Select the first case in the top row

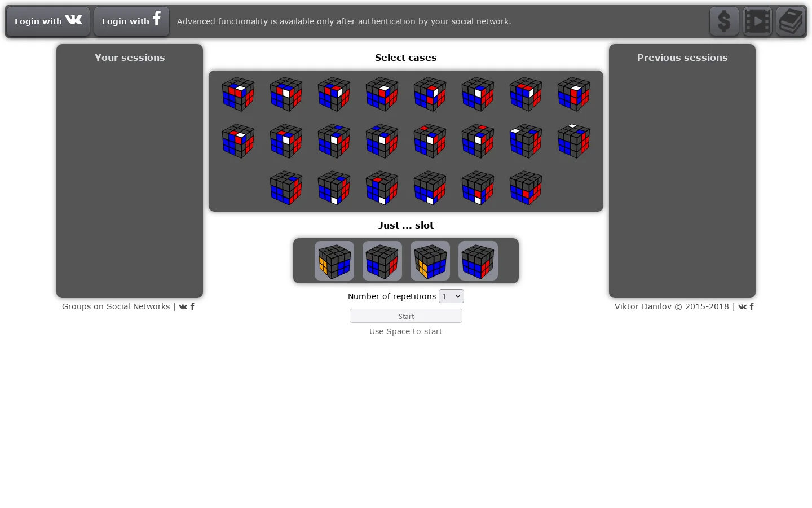[239, 94]
